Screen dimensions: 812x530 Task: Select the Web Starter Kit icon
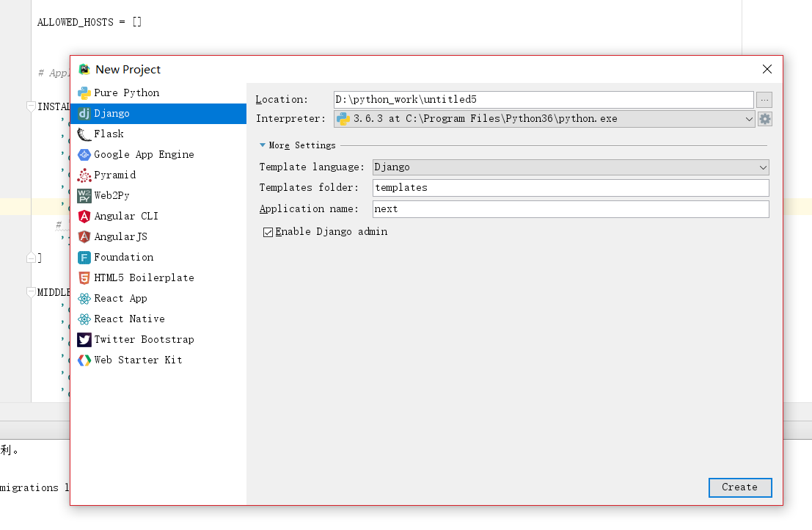pyautogui.click(x=84, y=360)
